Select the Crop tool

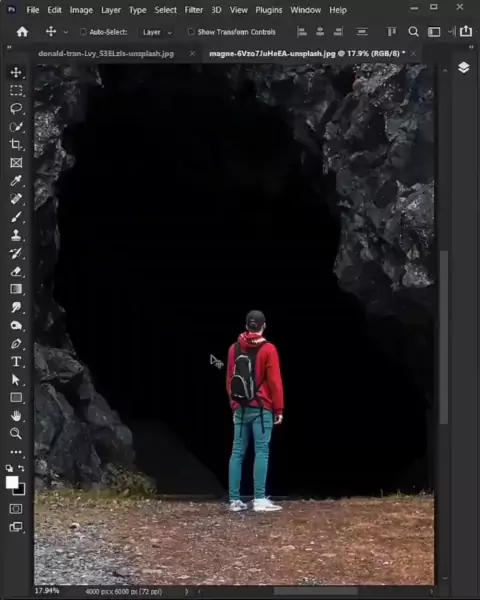(16, 144)
